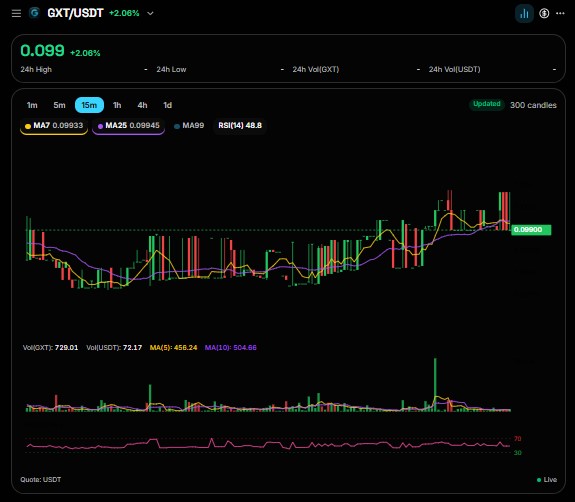Click the GXT coin logo icon

click(x=34, y=13)
